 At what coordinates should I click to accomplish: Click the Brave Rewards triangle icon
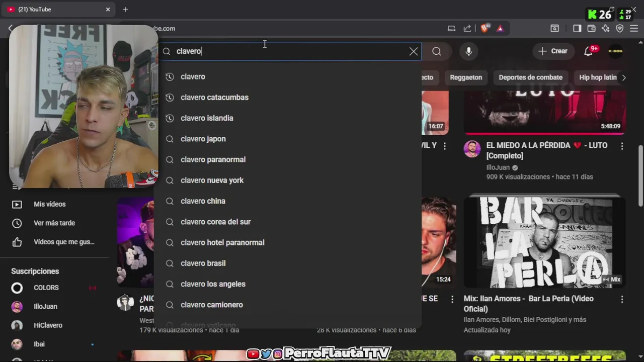pyautogui.click(x=500, y=29)
